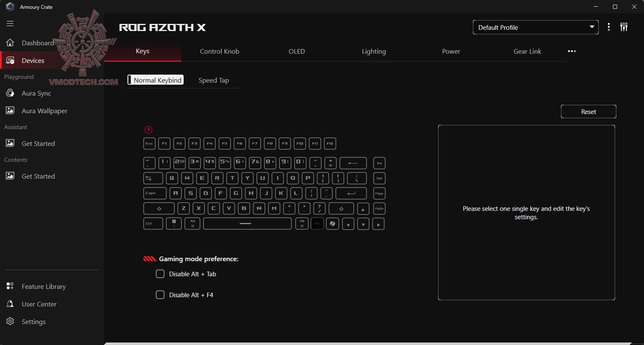Select the PgDn key on the keyboard

click(x=379, y=208)
